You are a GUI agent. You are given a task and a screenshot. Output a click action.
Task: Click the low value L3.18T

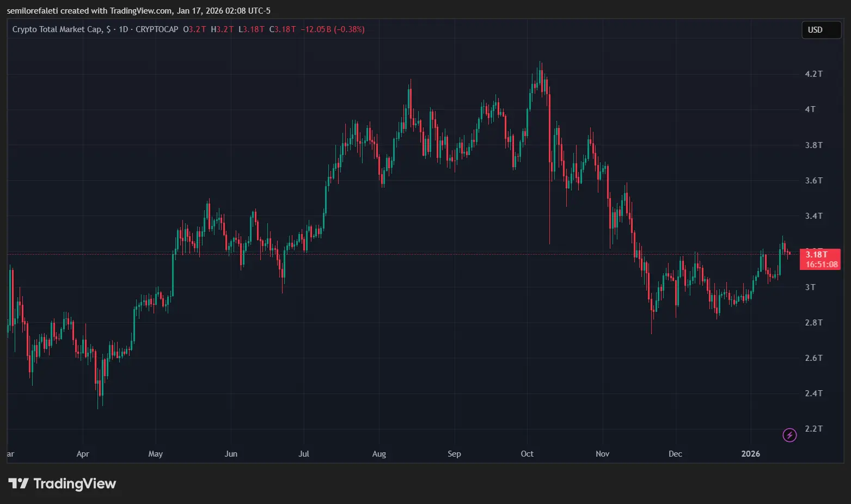pos(251,29)
